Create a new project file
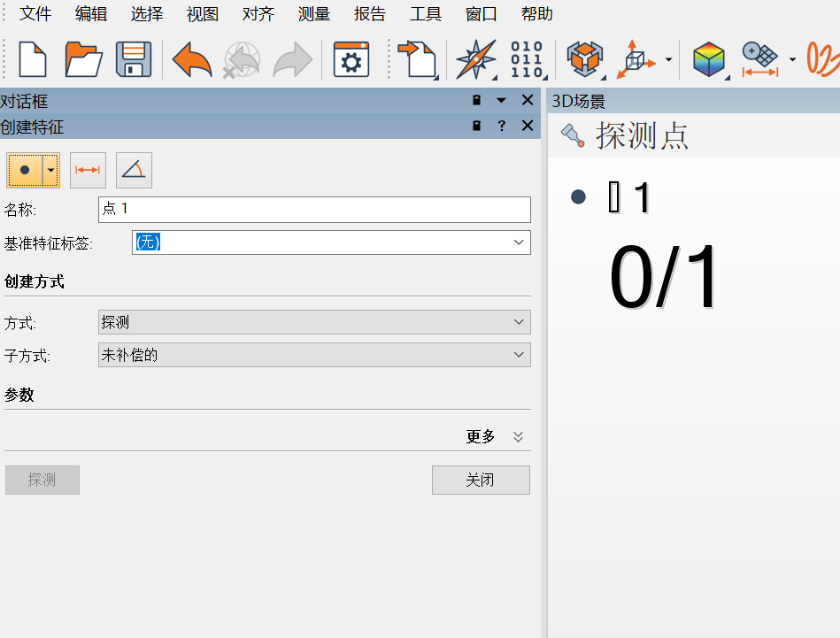840x638 pixels. 32,59
